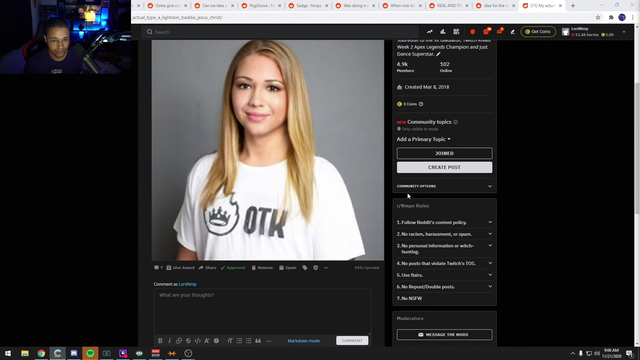Expand rule 5 Use flairs
Screen dimensions: 640x360
click(x=444, y=275)
